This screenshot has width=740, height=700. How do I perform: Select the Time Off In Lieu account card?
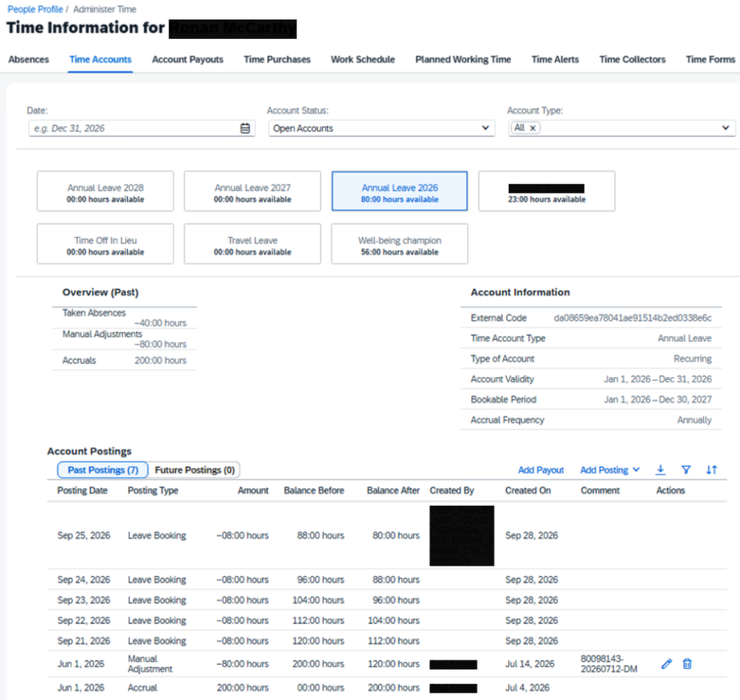coord(106,244)
